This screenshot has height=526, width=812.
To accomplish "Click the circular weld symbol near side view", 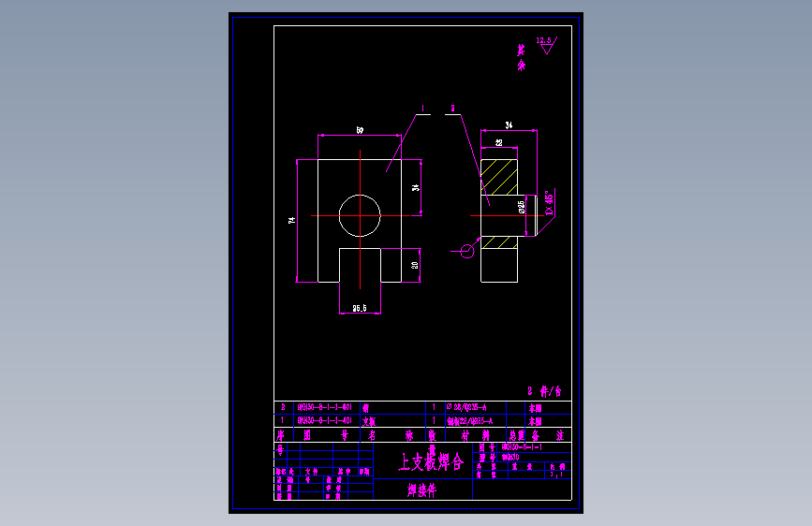I will coord(467,252).
